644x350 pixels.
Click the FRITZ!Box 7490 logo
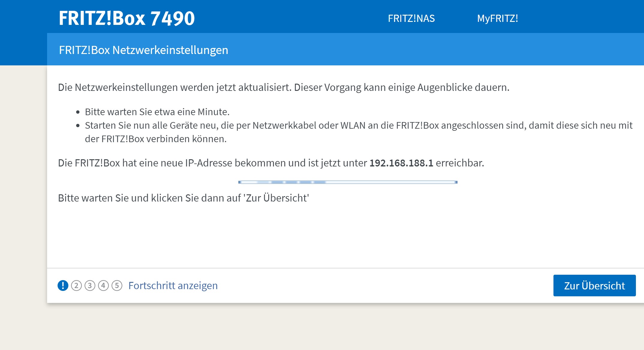127,18
